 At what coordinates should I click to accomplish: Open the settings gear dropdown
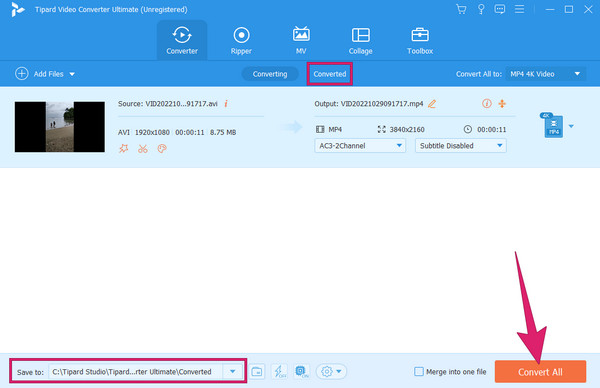(x=331, y=372)
